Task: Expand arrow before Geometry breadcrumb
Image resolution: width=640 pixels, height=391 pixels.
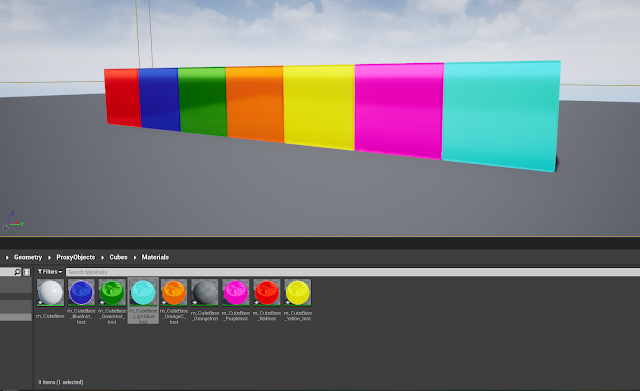Action: pos(7,258)
